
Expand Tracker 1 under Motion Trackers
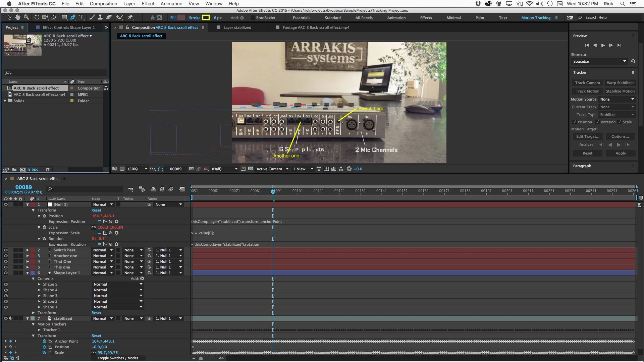pos(39,330)
